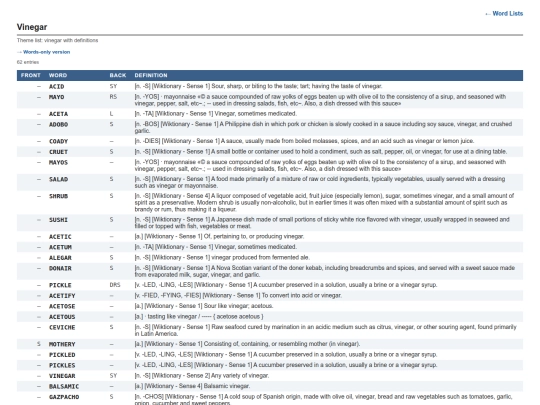Select the word ACETOUS
Image resolution: width=540 pixels, height=405 pixels.
coord(62,317)
